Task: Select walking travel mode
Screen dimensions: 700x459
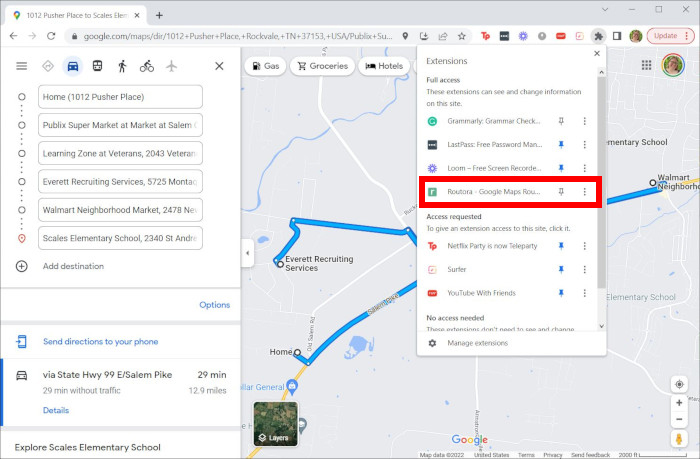Action: (x=122, y=66)
